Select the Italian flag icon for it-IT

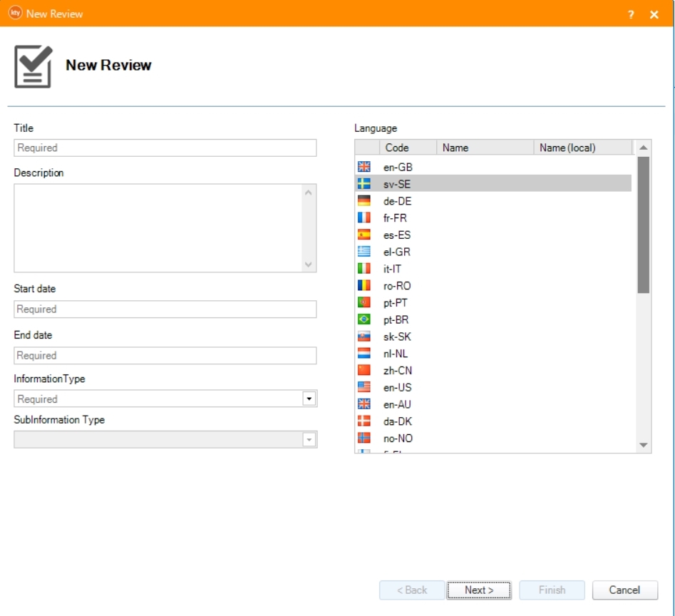(x=364, y=269)
